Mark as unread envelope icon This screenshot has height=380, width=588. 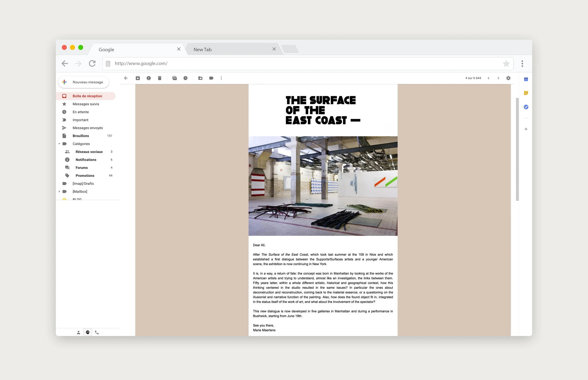point(175,78)
